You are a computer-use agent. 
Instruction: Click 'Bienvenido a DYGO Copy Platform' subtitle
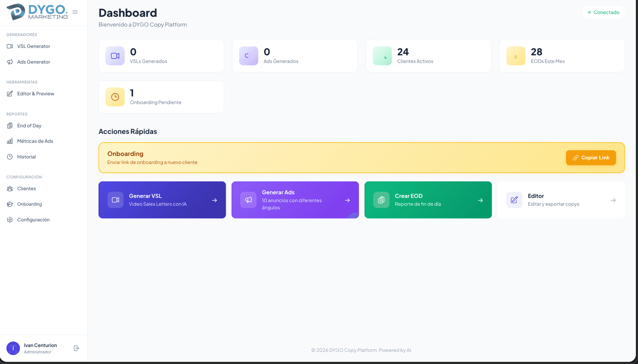point(143,25)
